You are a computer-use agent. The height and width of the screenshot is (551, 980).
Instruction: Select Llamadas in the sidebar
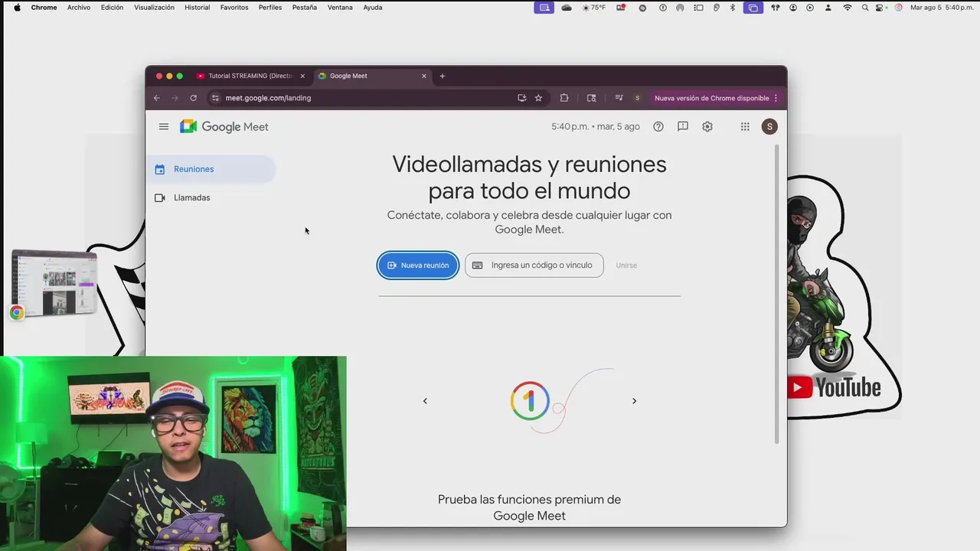point(211,197)
